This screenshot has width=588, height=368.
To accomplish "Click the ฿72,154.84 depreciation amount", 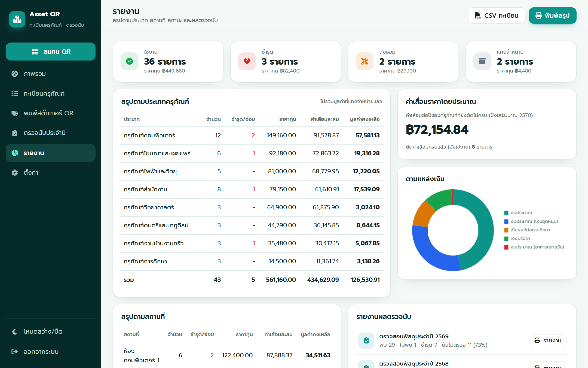I will 437,129.
